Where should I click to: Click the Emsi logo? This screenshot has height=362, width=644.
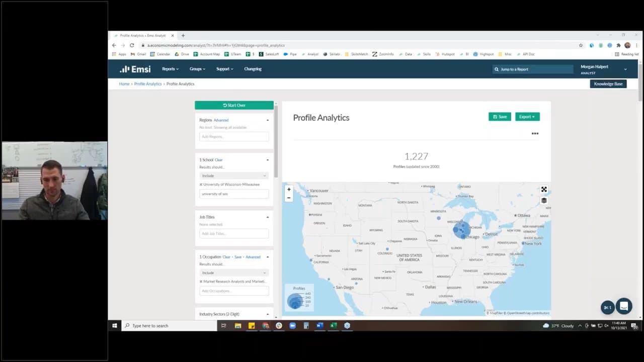[x=135, y=69]
